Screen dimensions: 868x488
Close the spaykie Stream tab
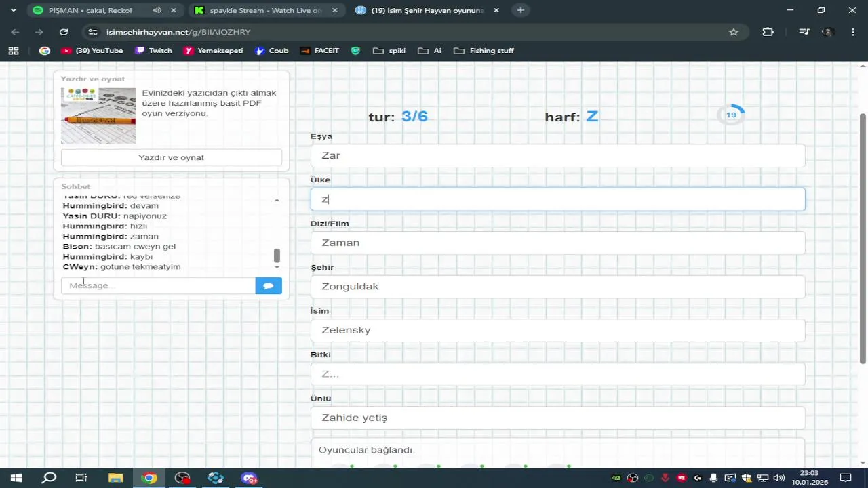coord(335,10)
